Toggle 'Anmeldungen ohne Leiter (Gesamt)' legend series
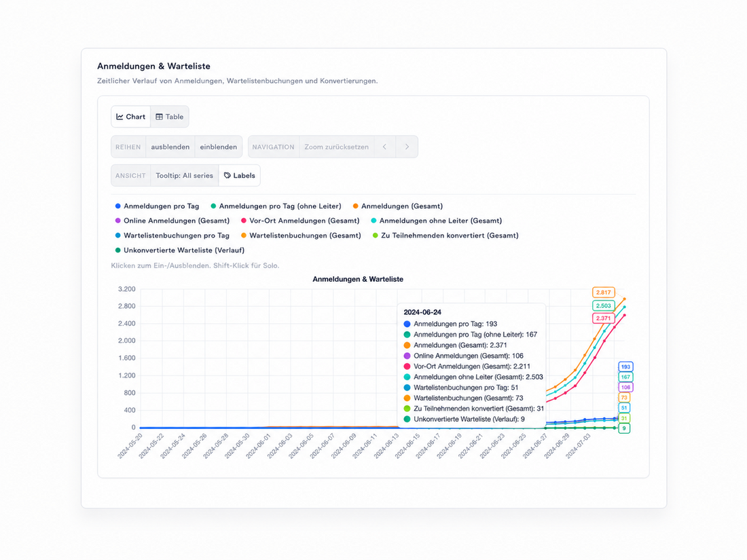747x560 pixels. point(437,221)
